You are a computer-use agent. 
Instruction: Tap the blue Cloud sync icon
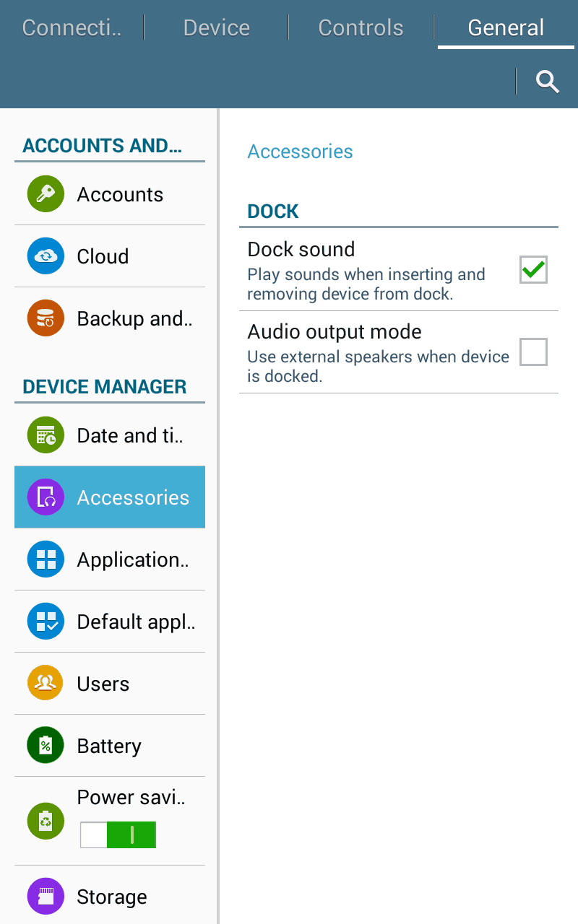click(46, 256)
